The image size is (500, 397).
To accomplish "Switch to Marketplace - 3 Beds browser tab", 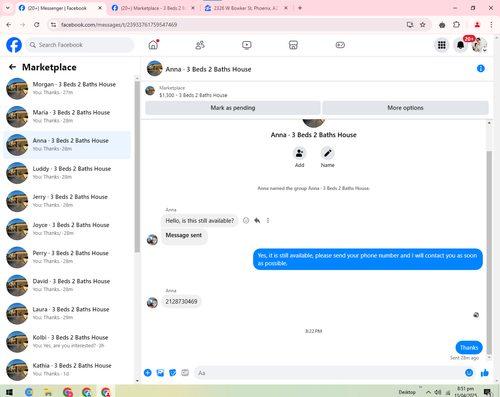I will pyautogui.click(x=153, y=8).
